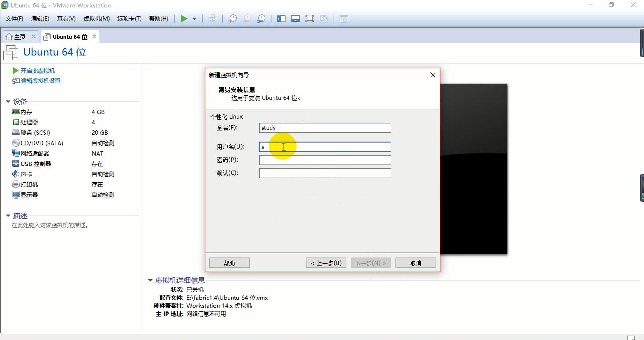
Task: Open the 帮助(H) menu
Action: 159,19
